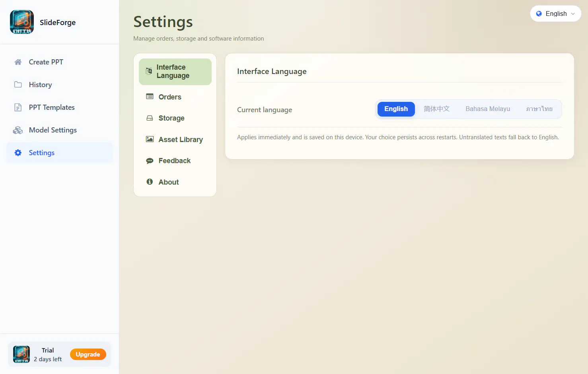Click the SlideForge app name
Viewport: 588px width, 374px height.
click(x=58, y=23)
